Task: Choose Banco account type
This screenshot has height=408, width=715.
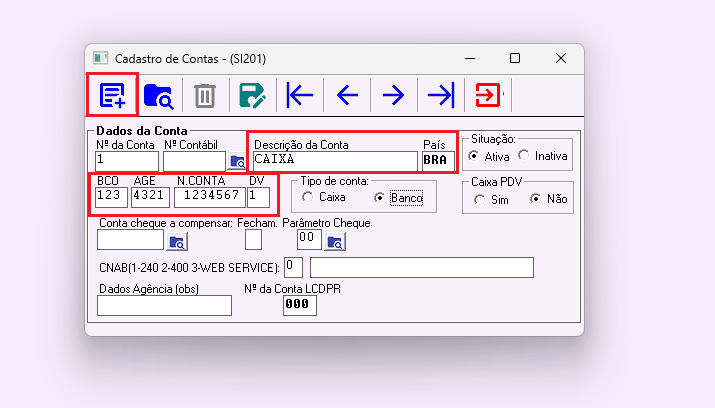Action: (379, 197)
